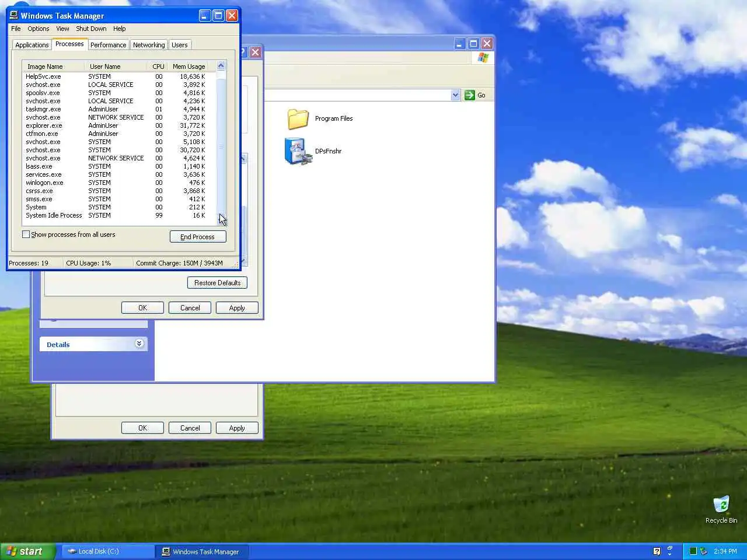The image size is (747, 560).
Task: Sort processes by Mem Usage column
Action: click(189, 66)
